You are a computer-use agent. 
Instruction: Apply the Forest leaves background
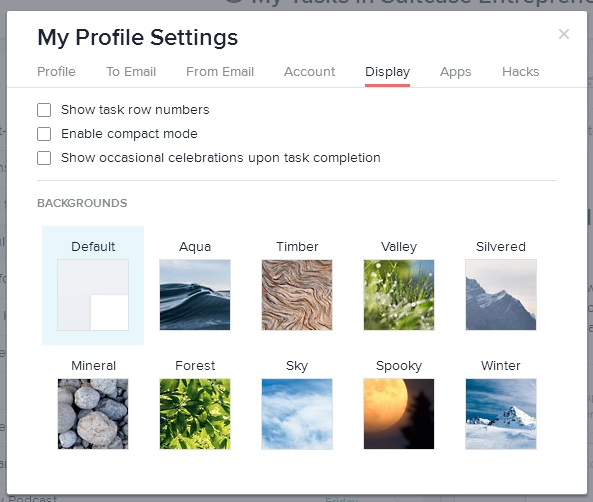coord(195,414)
